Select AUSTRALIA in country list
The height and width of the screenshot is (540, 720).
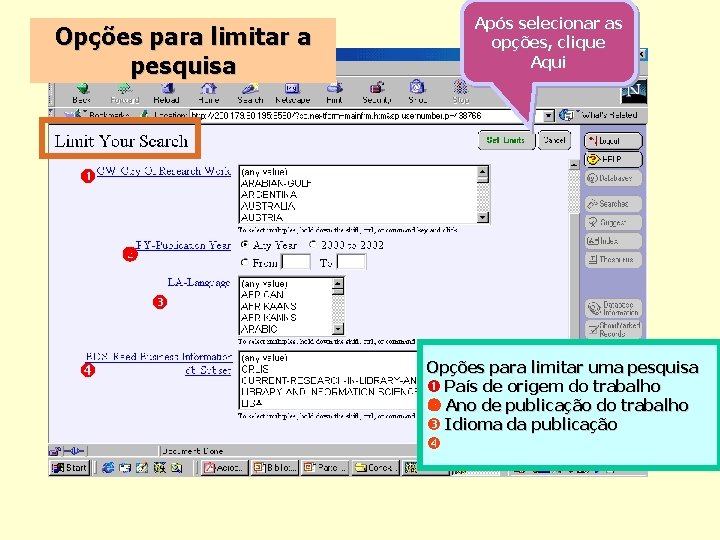tap(268, 206)
